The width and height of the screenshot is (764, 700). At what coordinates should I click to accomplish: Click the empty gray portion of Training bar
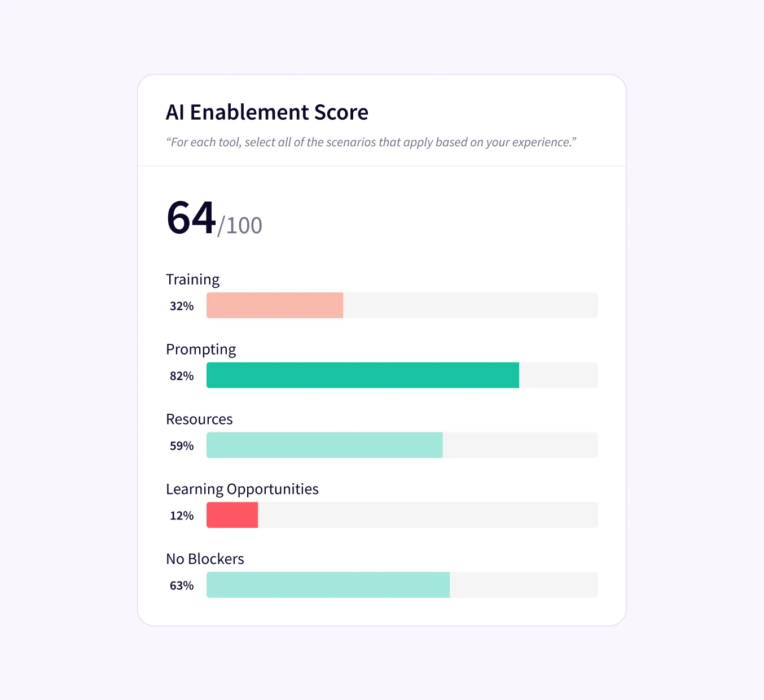[470, 305]
